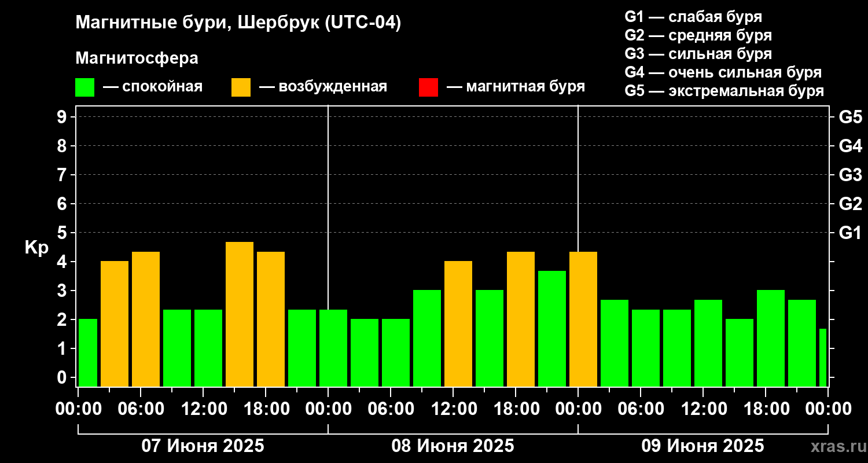Click the narrow last green bar at chart end
This screenshot has width=868, height=463.
pyautogui.click(x=823, y=358)
